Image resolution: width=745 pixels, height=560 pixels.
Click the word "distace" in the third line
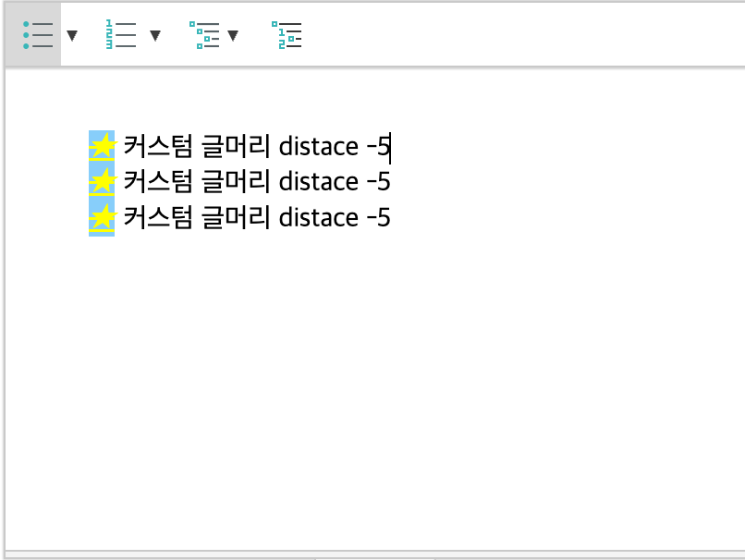pos(318,218)
